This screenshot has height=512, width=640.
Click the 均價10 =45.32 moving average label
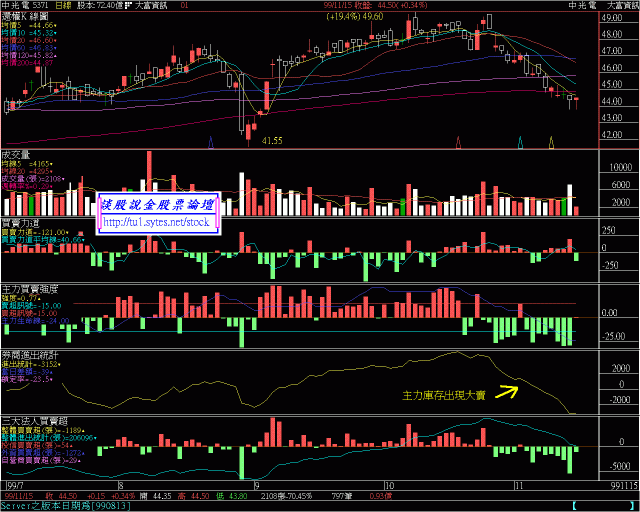click(x=29, y=33)
